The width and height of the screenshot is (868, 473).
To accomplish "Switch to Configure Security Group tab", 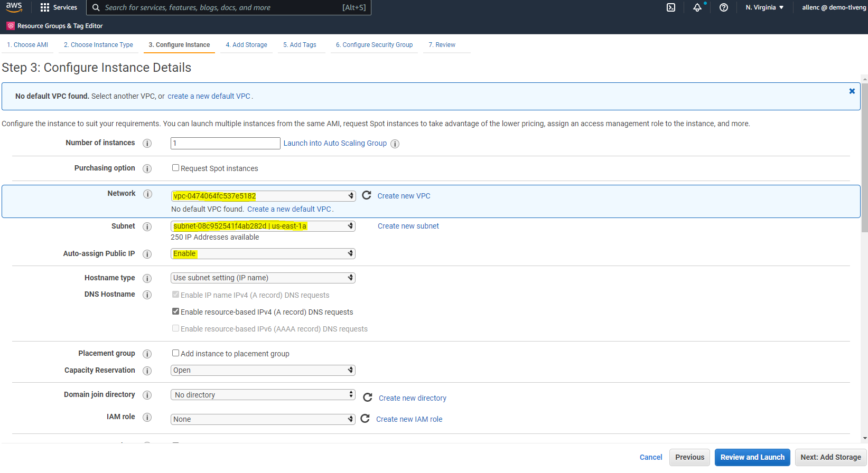I will coord(374,45).
